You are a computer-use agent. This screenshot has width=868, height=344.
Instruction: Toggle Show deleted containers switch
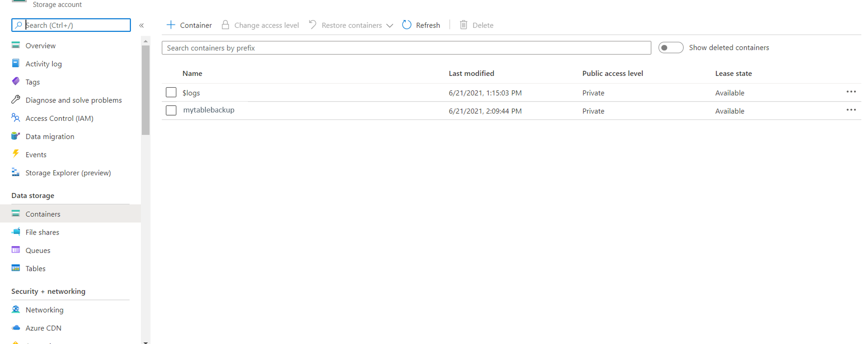[671, 48]
